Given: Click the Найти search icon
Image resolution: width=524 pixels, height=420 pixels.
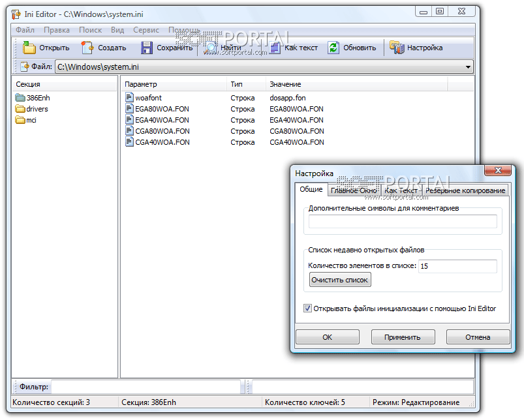Looking at the screenshot, I should pos(211,48).
